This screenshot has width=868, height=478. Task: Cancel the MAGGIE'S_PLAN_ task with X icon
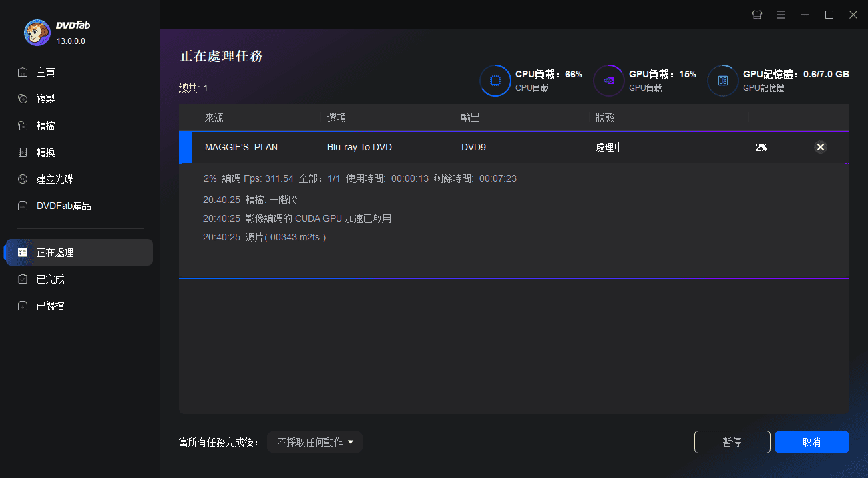pos(821,147)
